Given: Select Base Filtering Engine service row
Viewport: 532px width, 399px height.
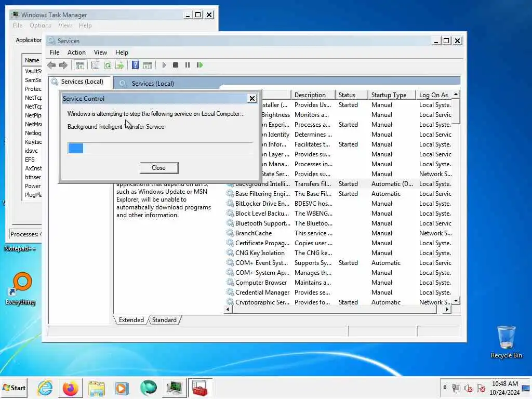Looking at the screenshot, I should (x=339, y=194).
